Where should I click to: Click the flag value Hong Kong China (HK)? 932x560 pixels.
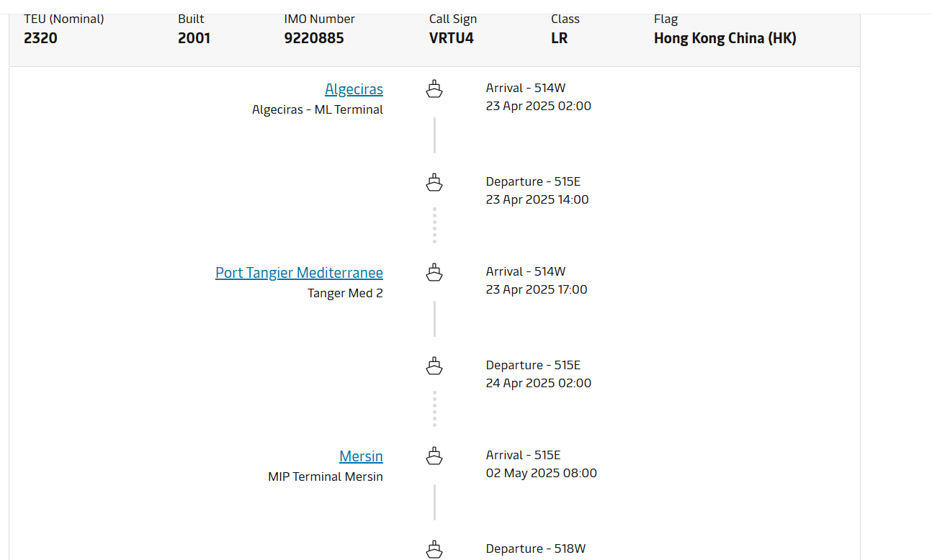(725, 38)
